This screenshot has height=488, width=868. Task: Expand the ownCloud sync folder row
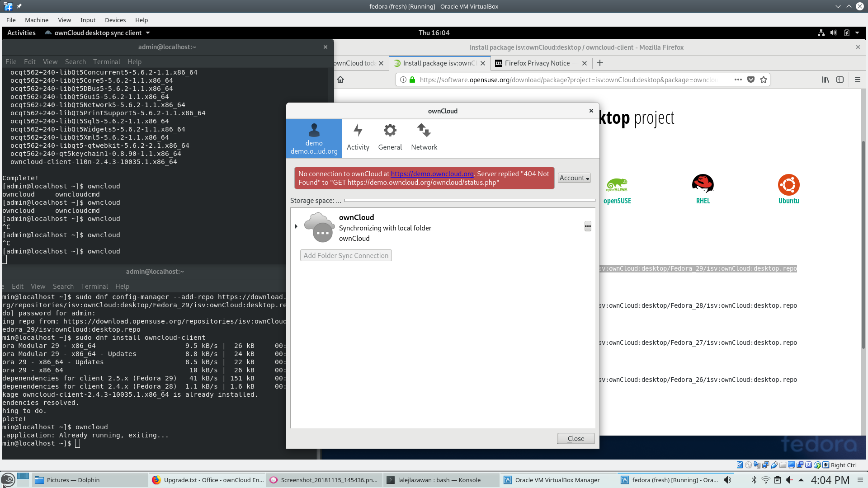(x=296, y=226)
